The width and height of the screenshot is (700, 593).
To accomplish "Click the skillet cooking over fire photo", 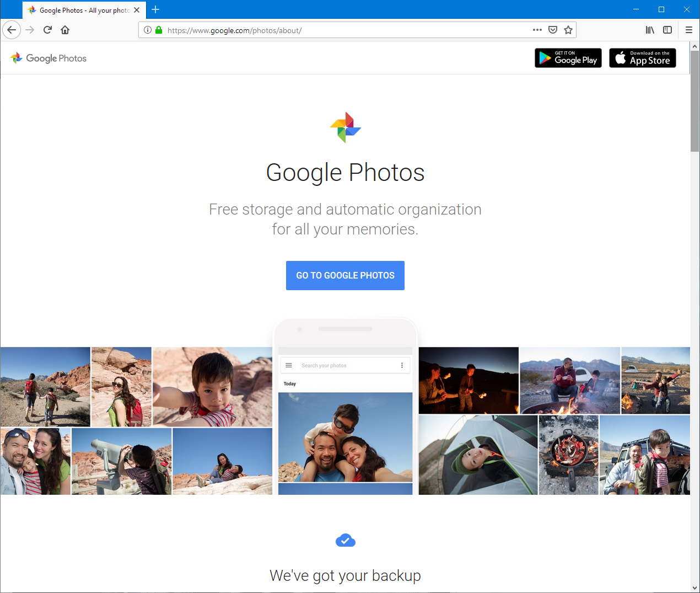I will [x=568, y=455].
